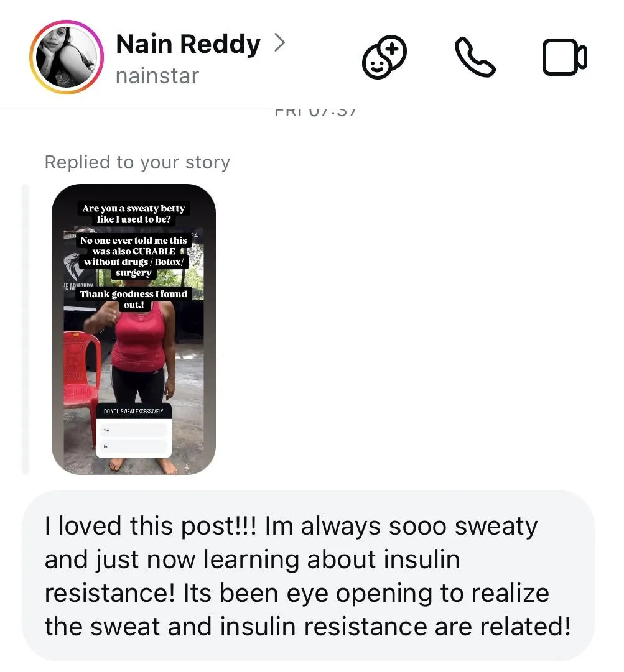
Task: Tap the 'Are you a sweaty betty' caption
Action: pyautogui.click(x=133, y=213)
